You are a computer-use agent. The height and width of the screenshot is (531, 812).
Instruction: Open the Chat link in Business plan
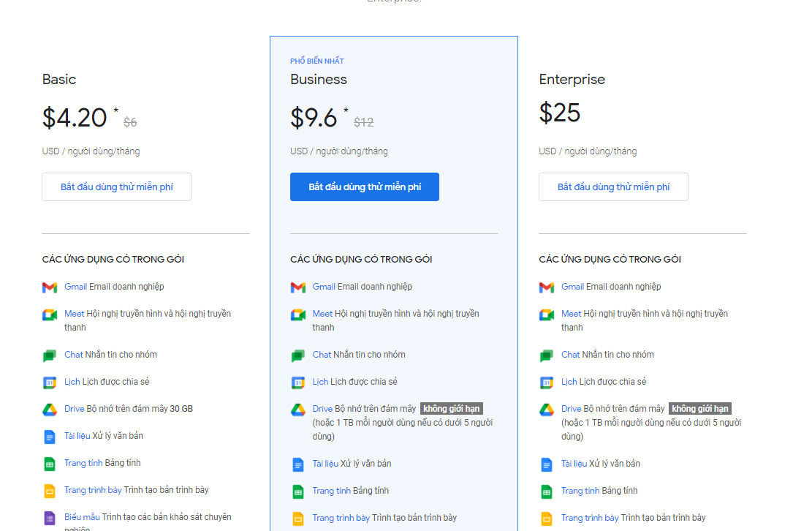coord(322,355)
